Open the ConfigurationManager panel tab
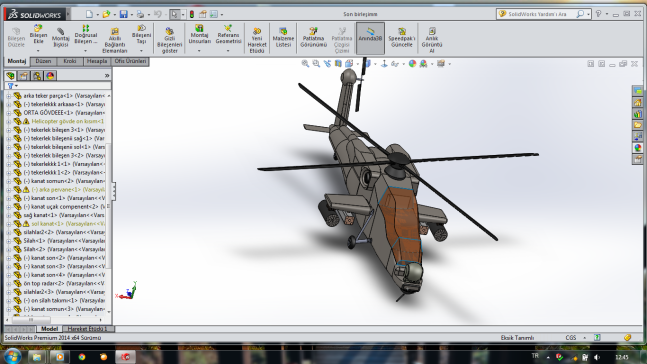Viewport: 647px width, 364px height. point(37,76)
